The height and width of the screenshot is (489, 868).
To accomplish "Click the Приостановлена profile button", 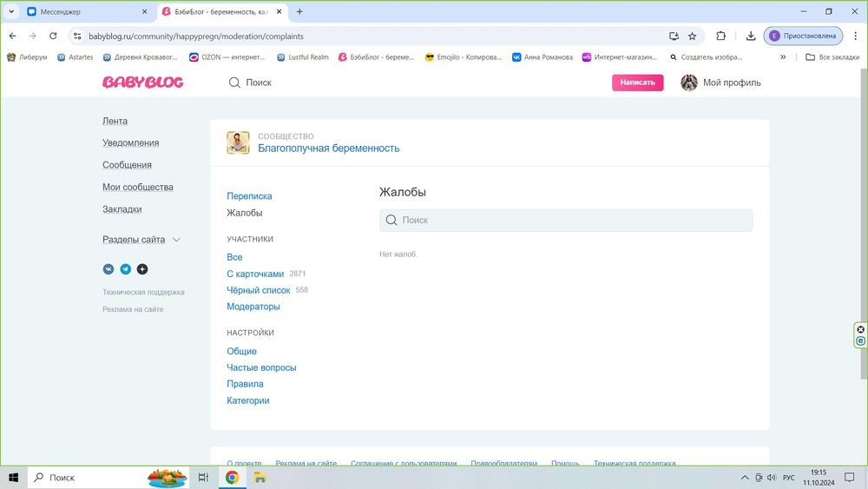I will 803,36.
